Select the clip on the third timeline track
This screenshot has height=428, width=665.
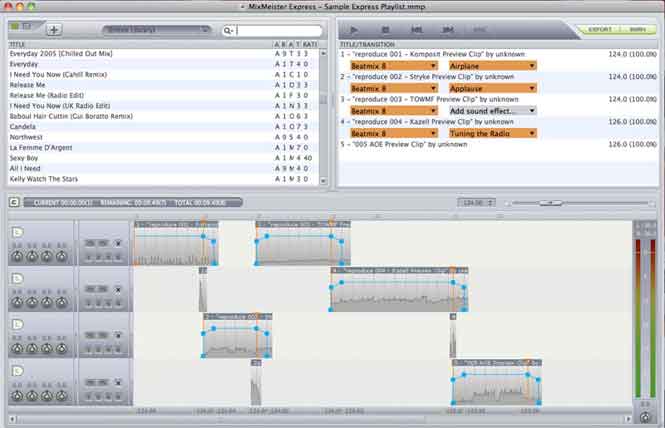[238, 336]
